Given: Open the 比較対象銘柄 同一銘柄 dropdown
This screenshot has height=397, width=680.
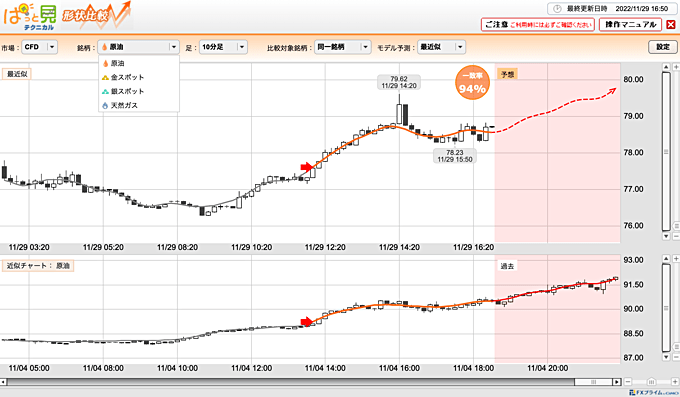Looking at the screenshot, I should coord(343,47).
